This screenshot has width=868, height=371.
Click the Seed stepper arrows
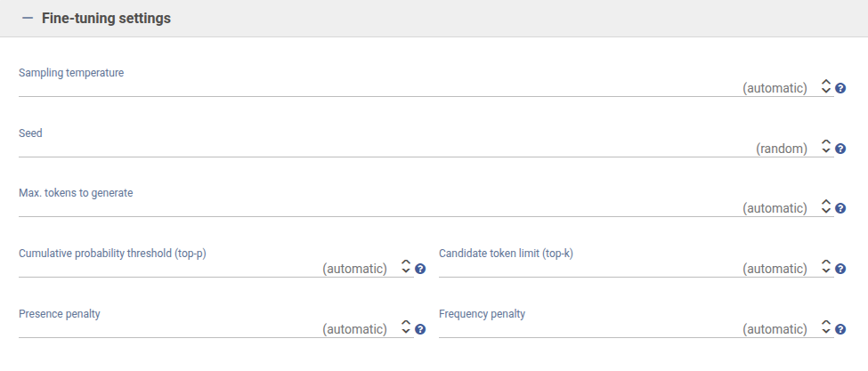click(x=826, y=147)
